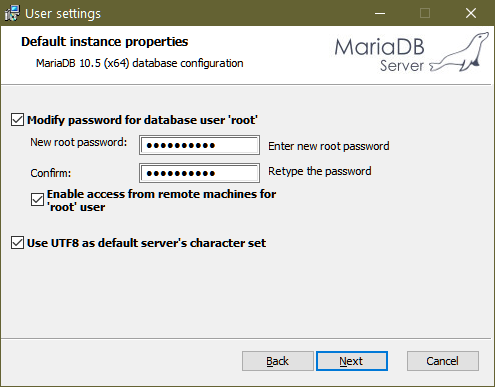The image size is (495, 387).
Task: Close the User settings dialog
Action: coord(471,13)
